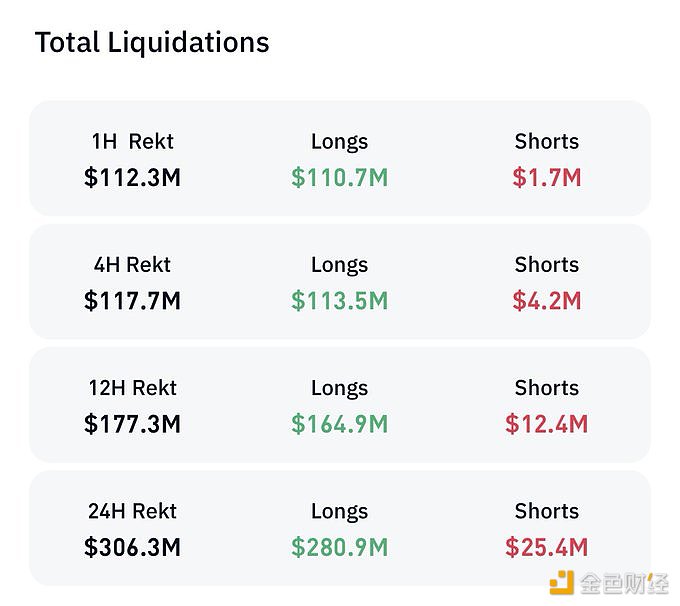Click the Jinse Finance watermark logo icon
Screen dimensions: 680x606
(x=562, y=583)
